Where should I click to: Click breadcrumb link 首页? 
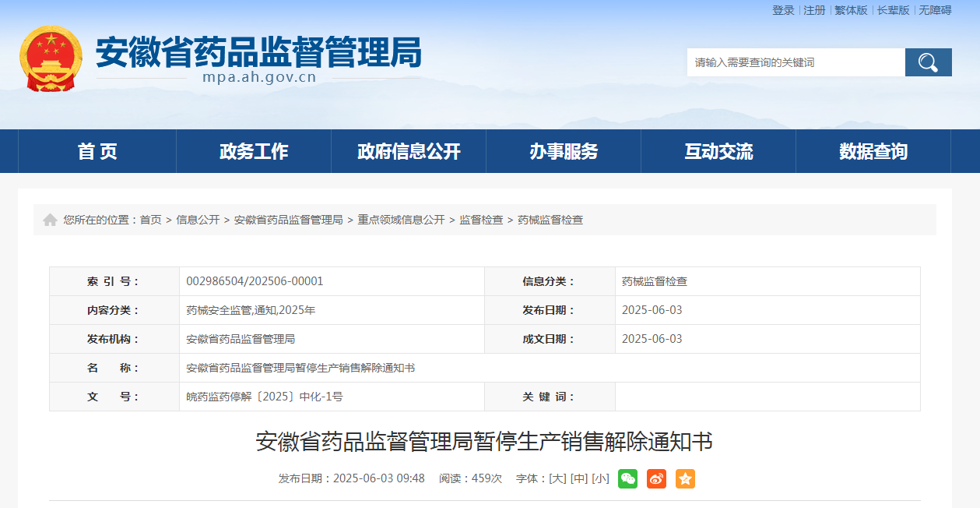click(151, 220)
